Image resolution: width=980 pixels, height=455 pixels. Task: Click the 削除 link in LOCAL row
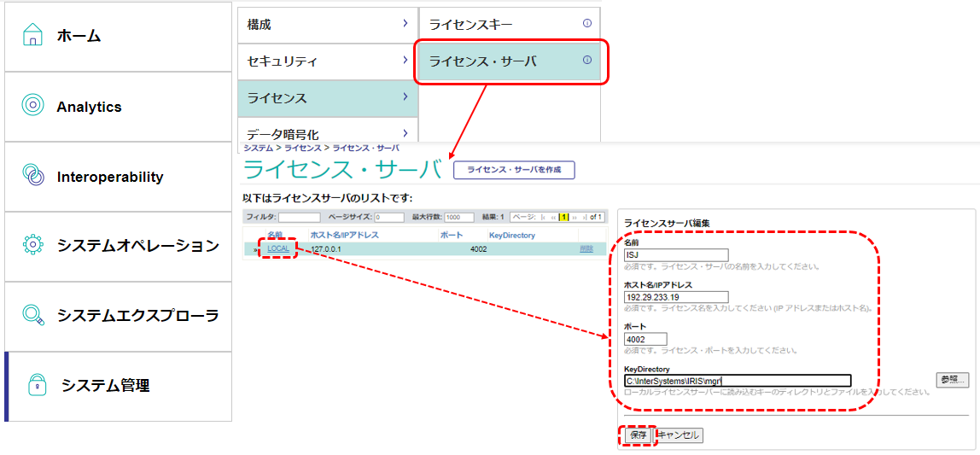pos(586,248)
